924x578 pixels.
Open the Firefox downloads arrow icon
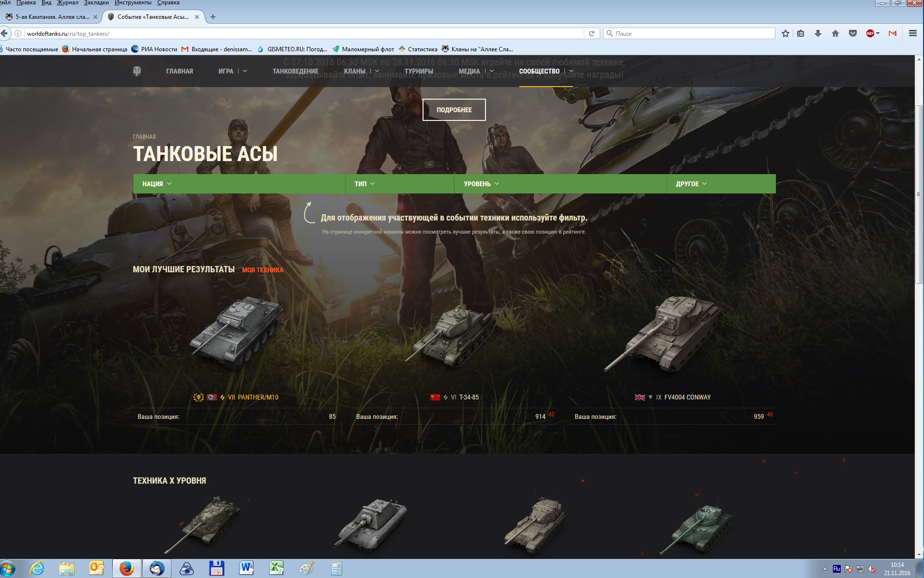click(x=818, y=33)
